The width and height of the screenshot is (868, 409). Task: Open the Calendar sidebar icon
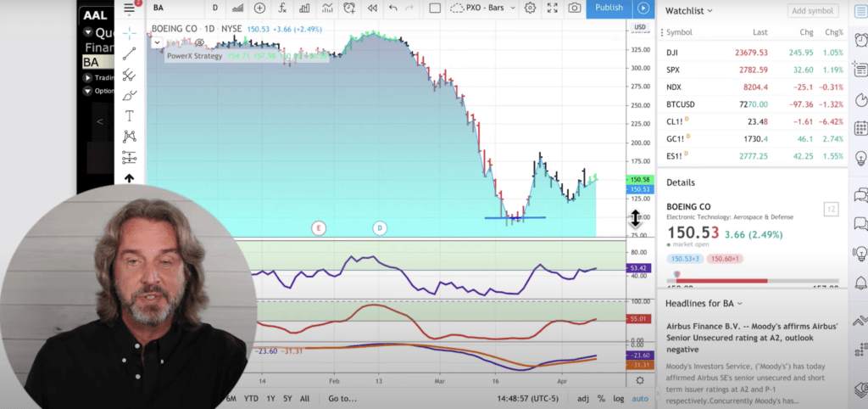[861, 129]
